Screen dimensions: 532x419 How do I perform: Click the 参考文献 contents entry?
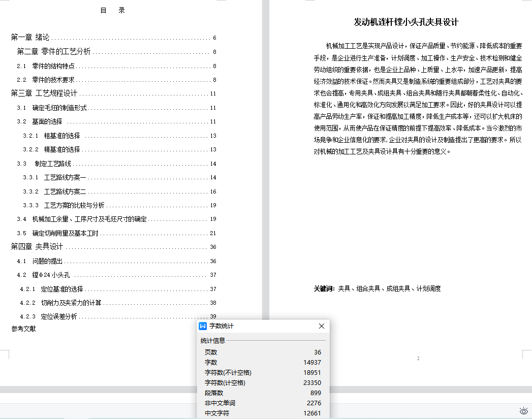click(x=24, y=329)
